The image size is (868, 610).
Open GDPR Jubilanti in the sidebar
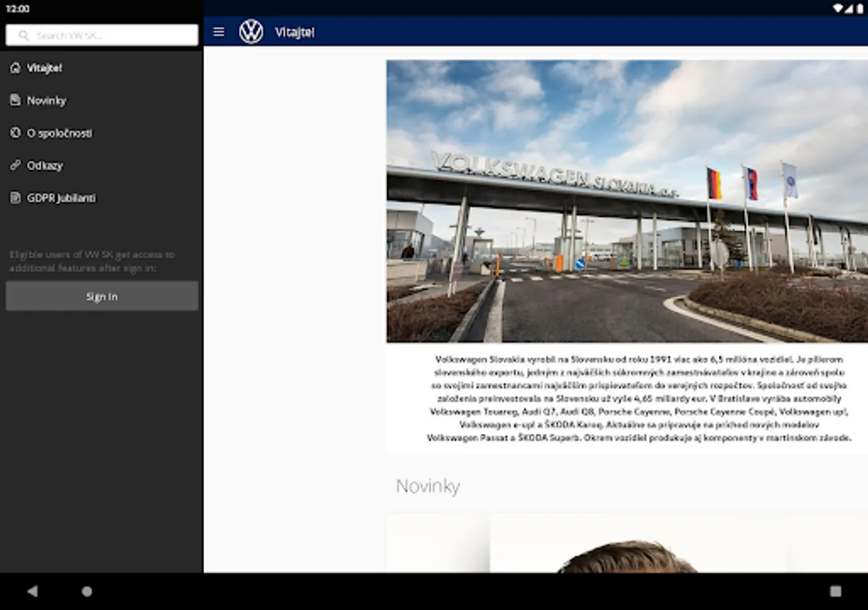tap(102, 198)
